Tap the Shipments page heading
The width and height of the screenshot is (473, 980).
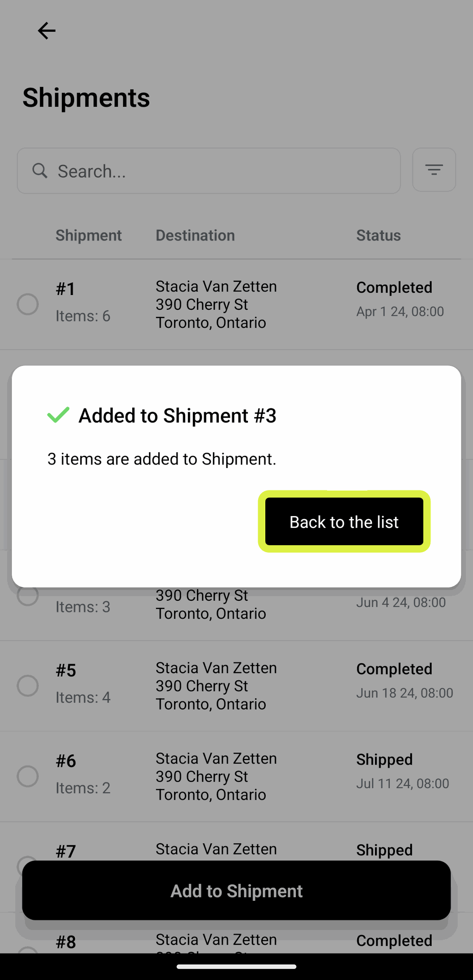86,97
